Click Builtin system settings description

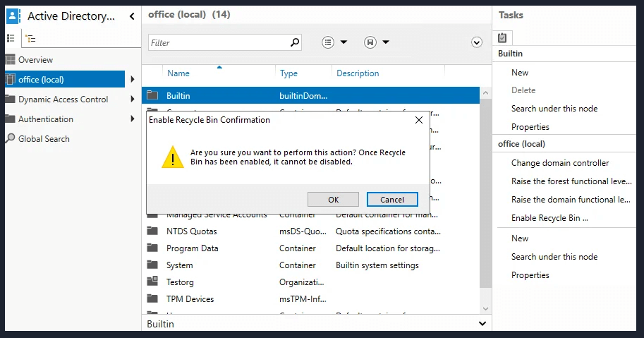[377, 265]
